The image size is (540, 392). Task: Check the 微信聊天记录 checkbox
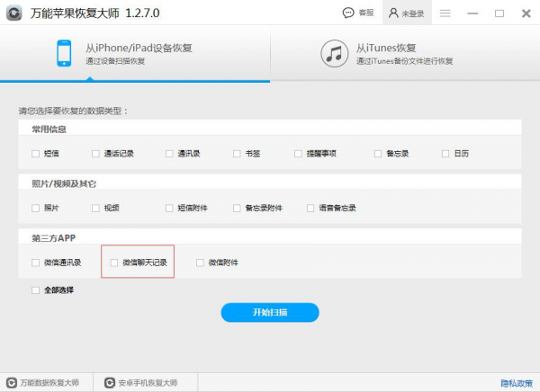pyautogui.click(x=114, y=263)
